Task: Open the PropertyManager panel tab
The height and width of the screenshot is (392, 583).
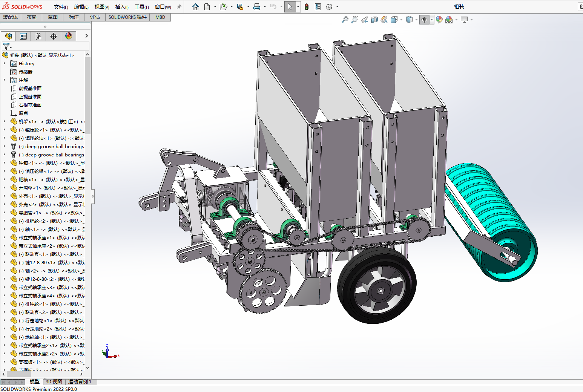Action: tap(23, 36)
